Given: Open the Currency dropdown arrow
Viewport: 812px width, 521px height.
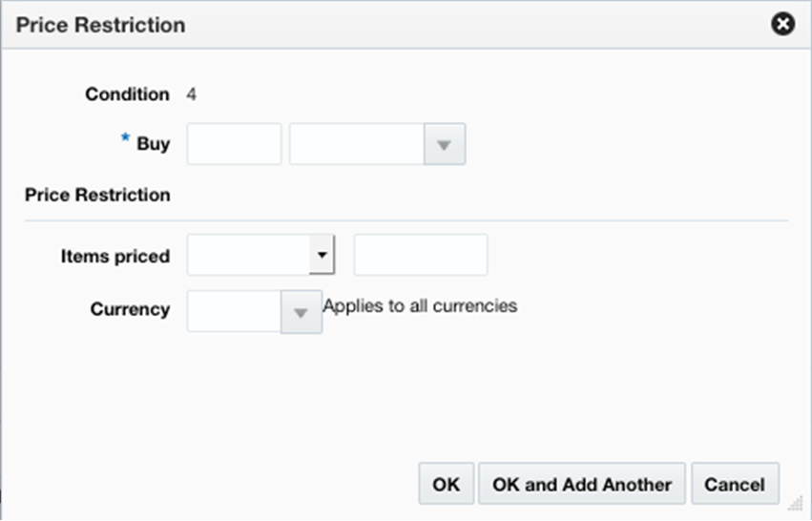Looking at the screenshot, I should click(302, 312).
